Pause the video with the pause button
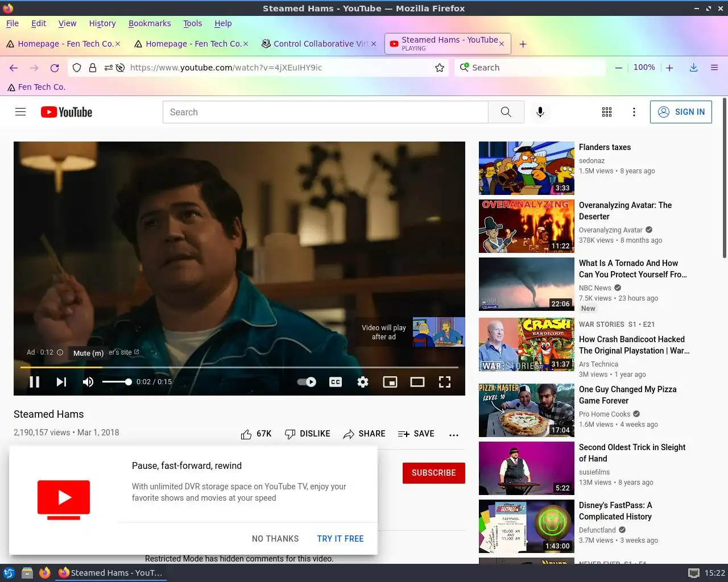Image resolution: width=728 pixels, height=582 pixels. (x=34, y=382)
